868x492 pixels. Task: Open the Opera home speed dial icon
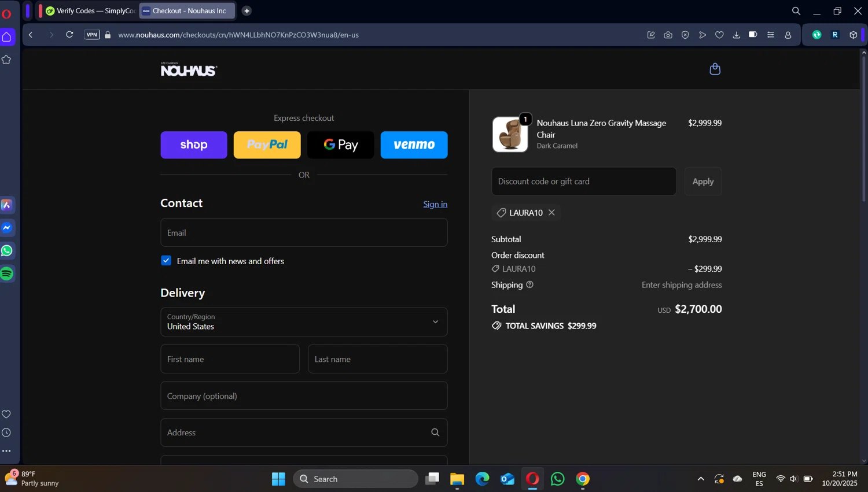pyautogui.click(x=7, y=37)
